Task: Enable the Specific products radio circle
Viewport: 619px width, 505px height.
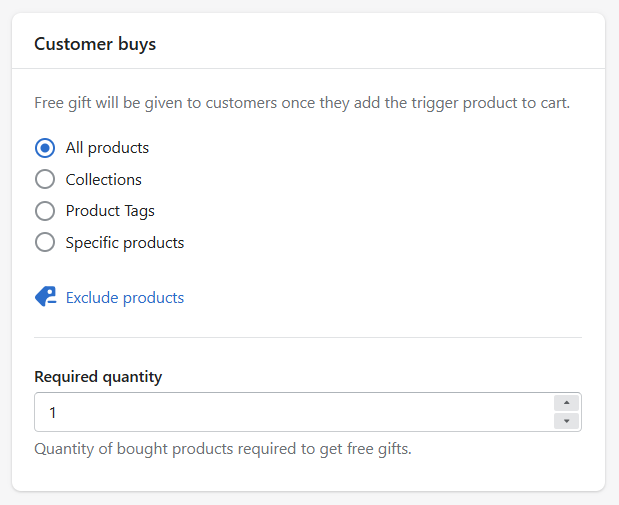Action: click(45, 242)
